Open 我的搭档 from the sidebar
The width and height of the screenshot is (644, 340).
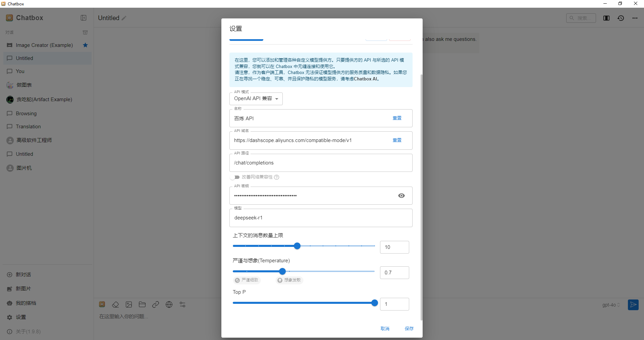pyautogui.click(x=26, y=303)
